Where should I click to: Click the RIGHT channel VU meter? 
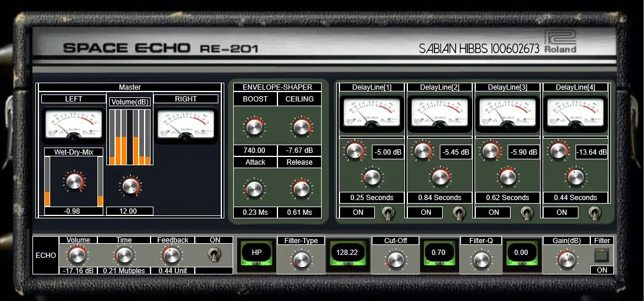(186, 124)
